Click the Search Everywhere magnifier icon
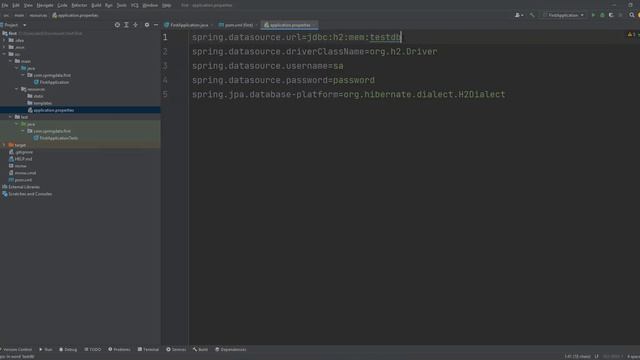This screenshot has height=360, width=640. pos(631,15)
